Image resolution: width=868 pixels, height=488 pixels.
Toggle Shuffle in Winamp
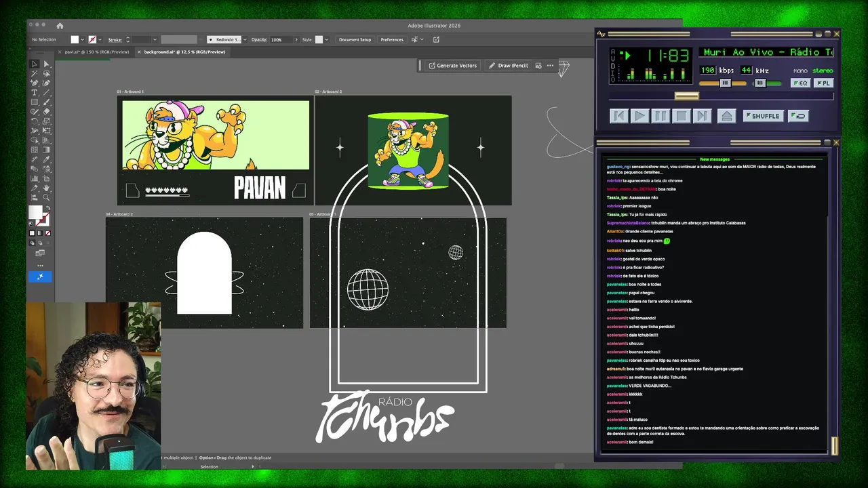click(x=764, y=116)
